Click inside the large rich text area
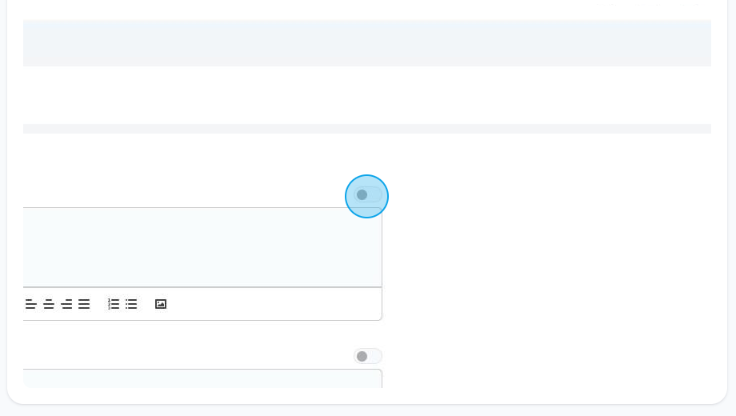 (202, 247)
